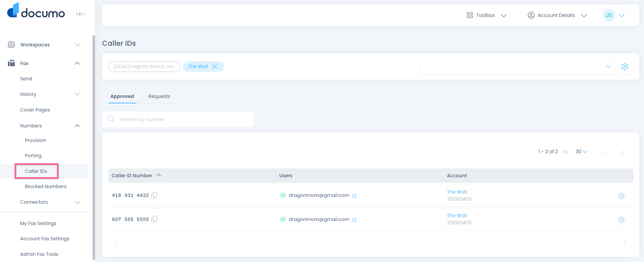The image size is (644, 262).
Task: Open settings gear for the 607 555 5555 row
Action: pos(621,220)
